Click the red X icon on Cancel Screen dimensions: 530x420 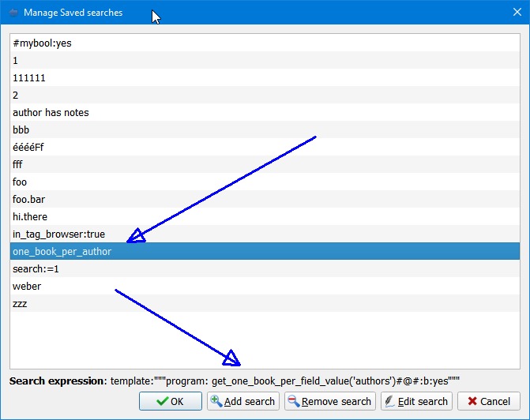coord(472,401)
